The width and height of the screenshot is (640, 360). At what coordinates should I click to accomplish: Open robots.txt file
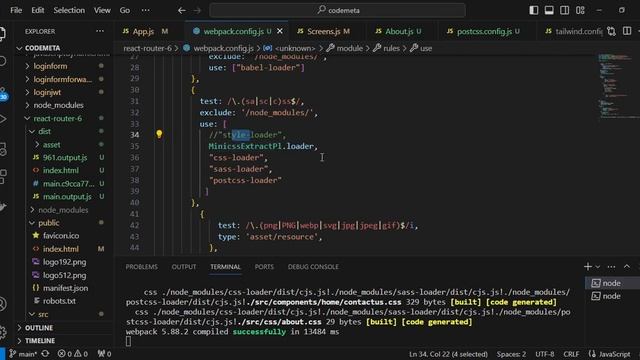(x=59, y=301)
